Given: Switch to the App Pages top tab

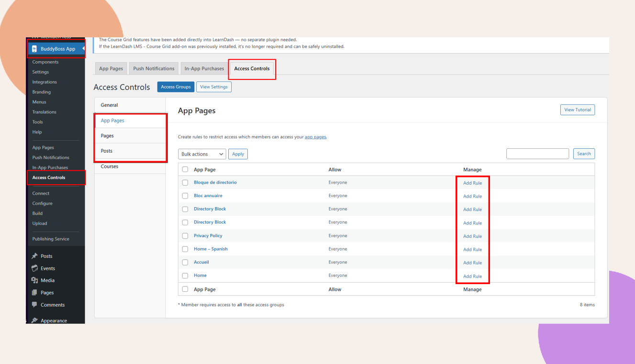Looking at the screenshot, I should click(111, 68).
